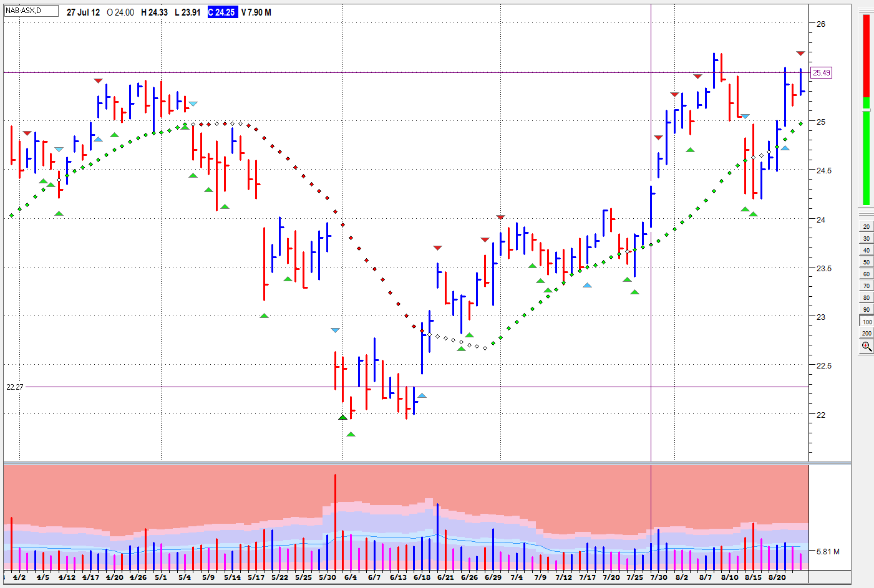
Task: Click the 25.49 price label on the axis
Action: pos(821,73)
